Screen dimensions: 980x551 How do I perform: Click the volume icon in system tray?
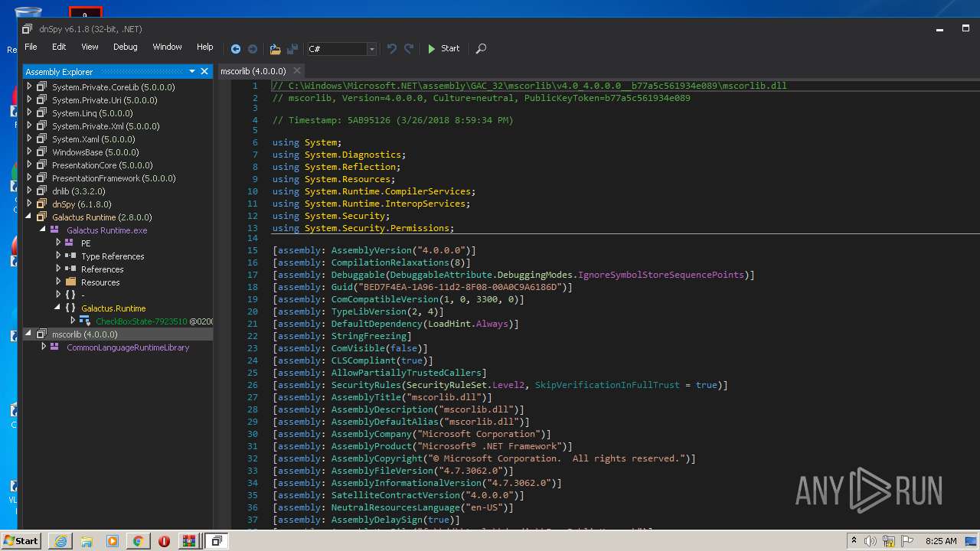click(870, 541)
